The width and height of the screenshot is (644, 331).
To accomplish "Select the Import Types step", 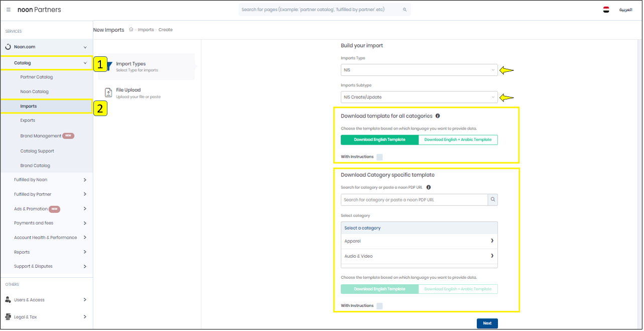I will click(x=147, y=67).
